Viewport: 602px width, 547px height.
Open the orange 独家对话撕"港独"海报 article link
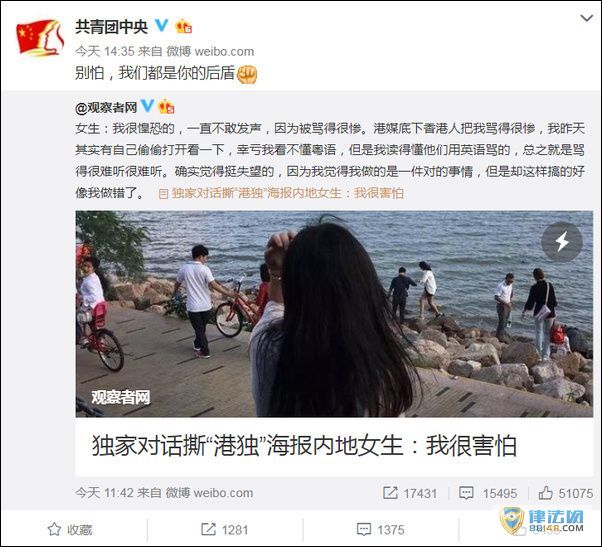pyautogui.click(x=281, y=193)
